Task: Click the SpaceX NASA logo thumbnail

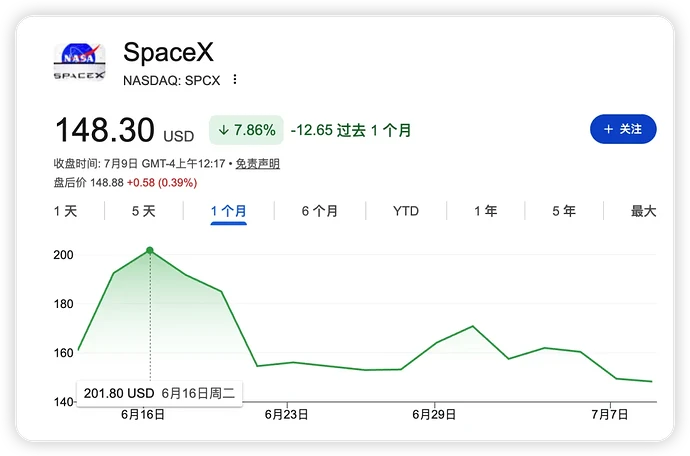Action: (79, 62)
